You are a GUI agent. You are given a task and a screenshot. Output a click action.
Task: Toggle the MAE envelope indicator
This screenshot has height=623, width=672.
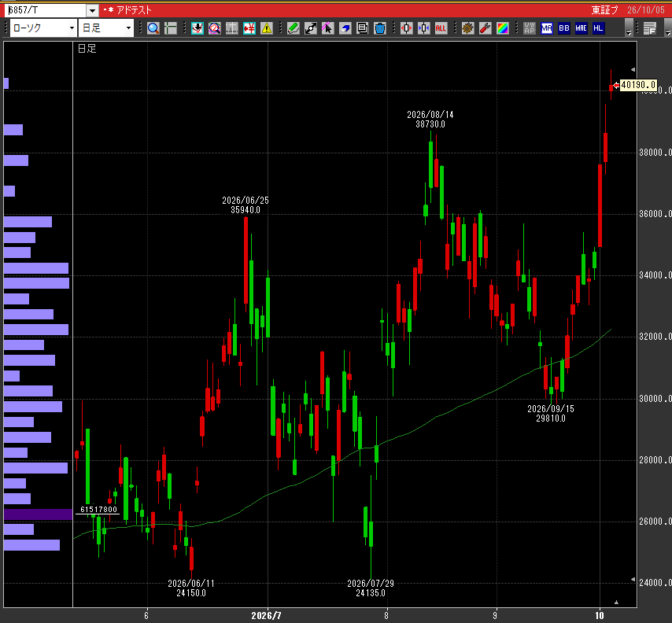(x=582, y=28)
